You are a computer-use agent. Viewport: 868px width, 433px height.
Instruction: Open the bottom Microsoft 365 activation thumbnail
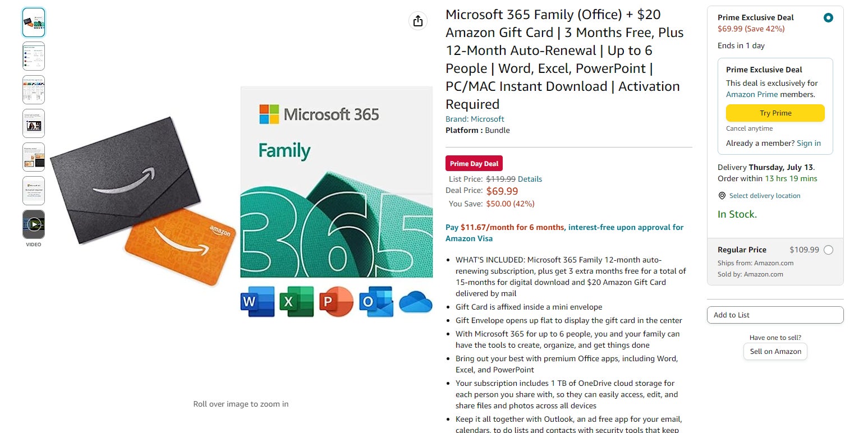point(33,191)
